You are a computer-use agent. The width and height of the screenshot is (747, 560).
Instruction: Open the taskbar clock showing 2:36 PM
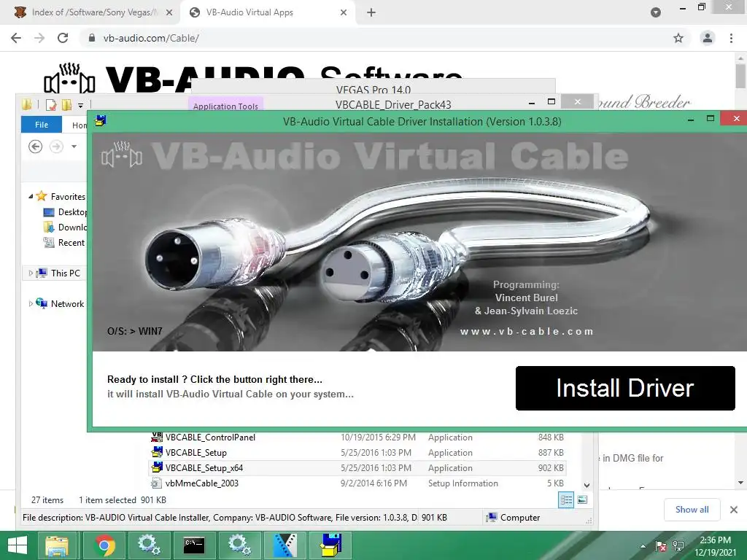715,545
